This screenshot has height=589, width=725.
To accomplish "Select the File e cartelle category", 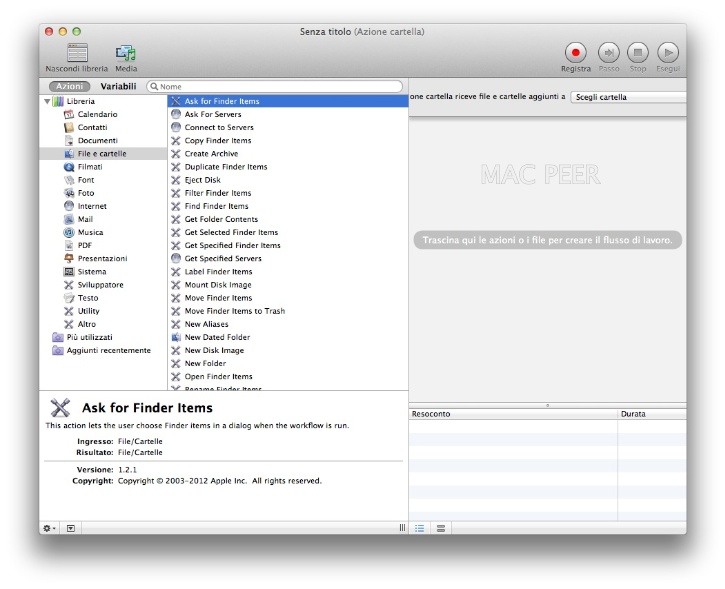I will (103, 153).
